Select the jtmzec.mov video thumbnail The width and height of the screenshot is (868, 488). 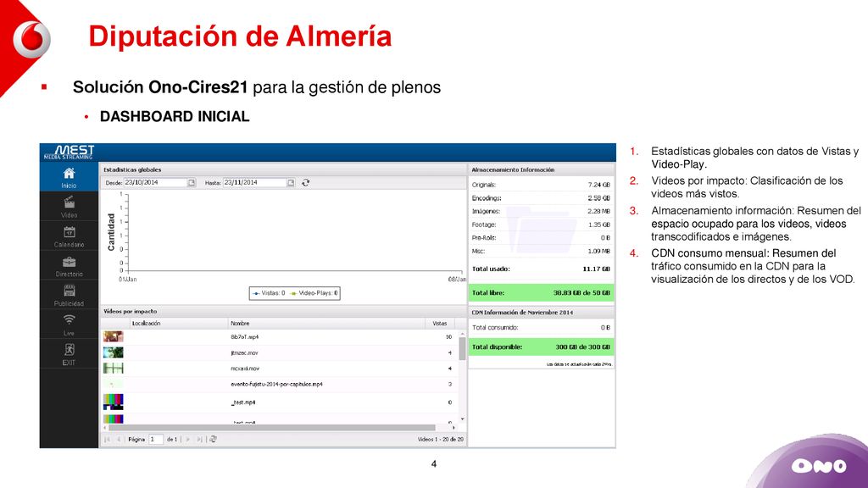click(113, 352)
